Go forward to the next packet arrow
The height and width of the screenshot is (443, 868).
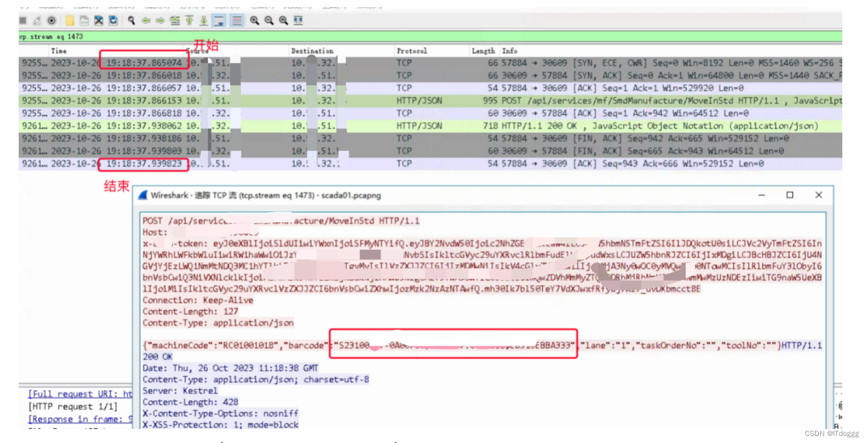[160, 20]
